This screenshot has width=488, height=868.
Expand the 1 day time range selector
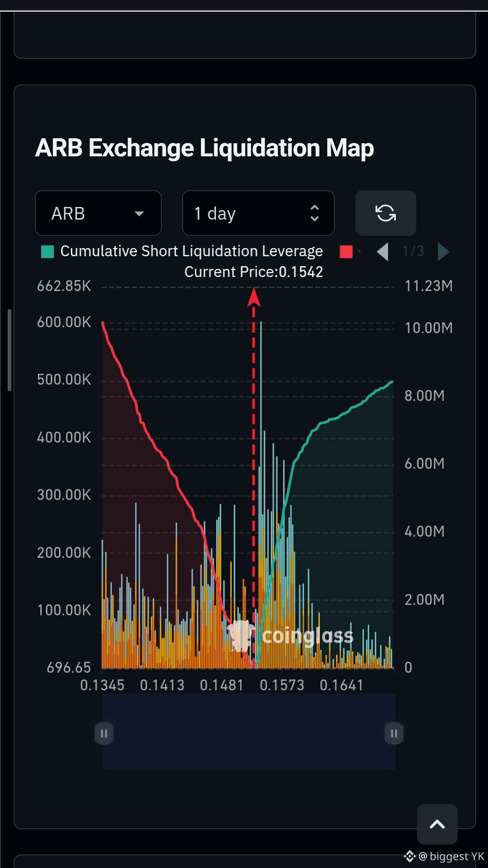tap(258, 213)
